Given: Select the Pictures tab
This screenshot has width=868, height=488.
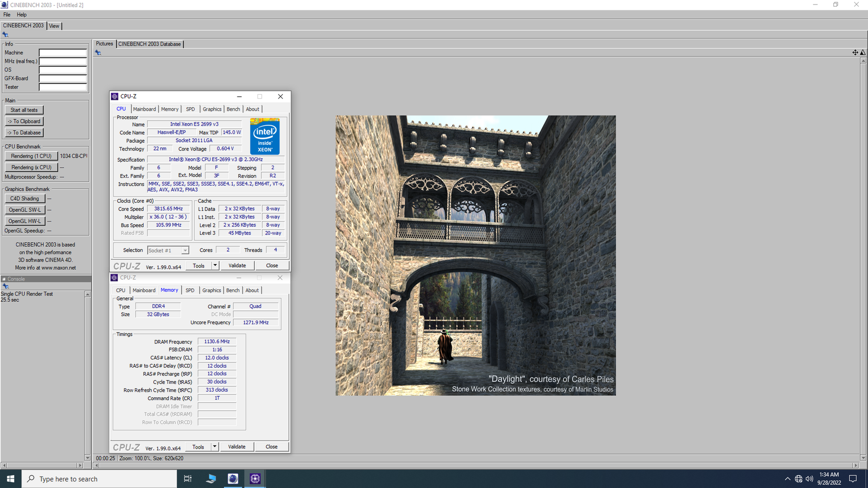Looking at the screenshot, I should point(104,44).
